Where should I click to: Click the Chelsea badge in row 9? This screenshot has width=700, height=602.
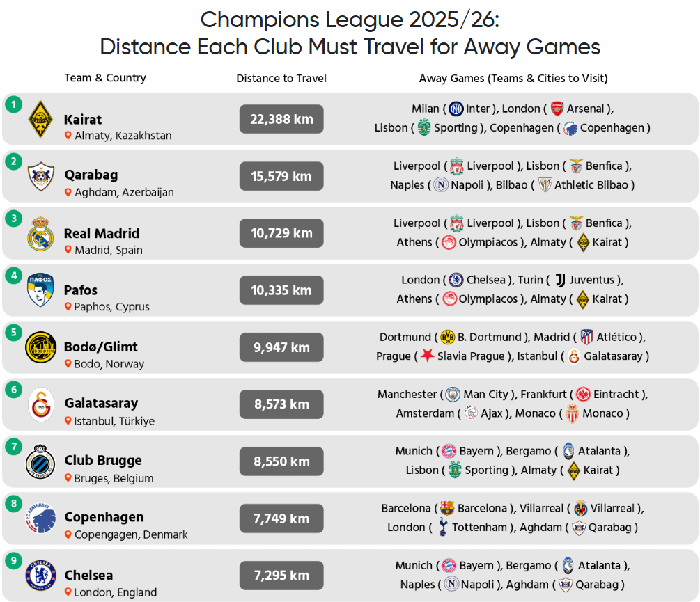[x=40, y=576]
